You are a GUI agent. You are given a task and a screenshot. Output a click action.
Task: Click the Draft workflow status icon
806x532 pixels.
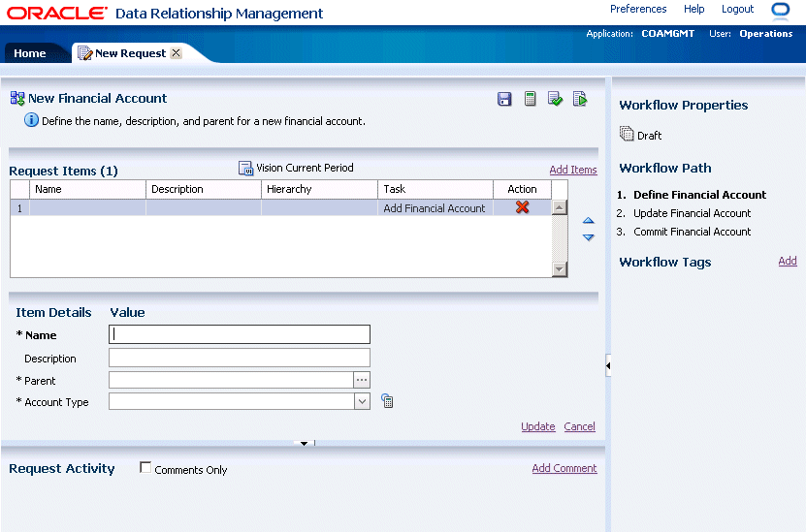pos(627,134)
